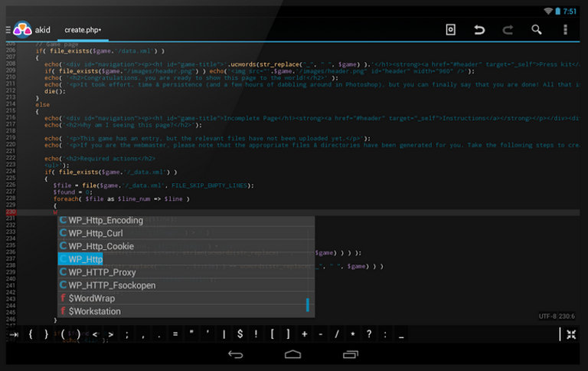This screenshot has height=371, width=588.
Task: Insert a semicolon character
Action: click(x=127, y=334)
